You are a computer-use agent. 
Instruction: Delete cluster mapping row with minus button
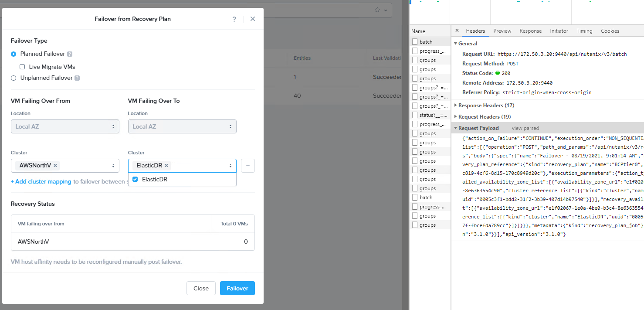tap(248, 166)
